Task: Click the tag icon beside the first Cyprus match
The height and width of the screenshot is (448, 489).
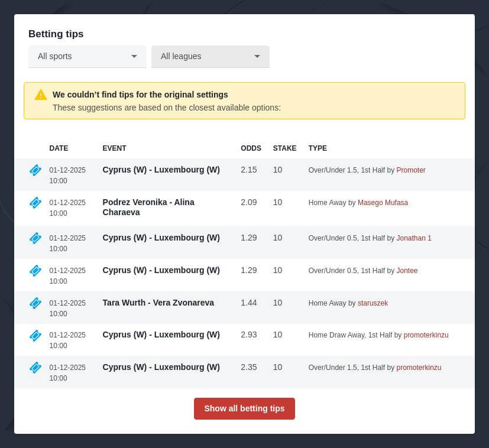Action: (x=35, y=170)
